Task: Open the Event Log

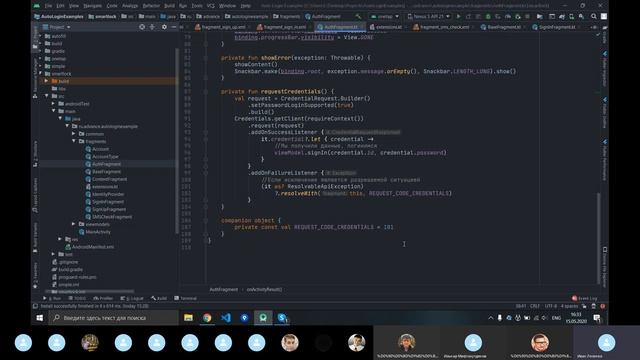Action: click(x=584, y=298)
